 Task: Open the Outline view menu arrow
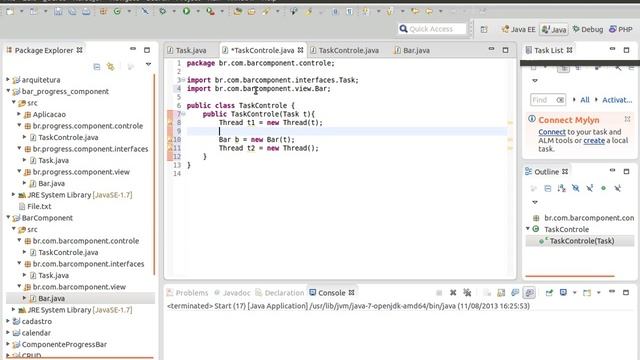point(535,202)
